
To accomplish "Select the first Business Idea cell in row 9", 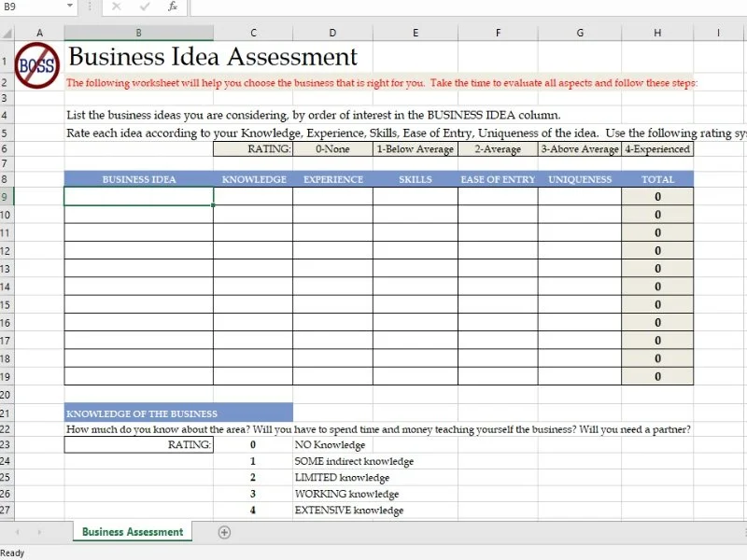I will 138,197.
